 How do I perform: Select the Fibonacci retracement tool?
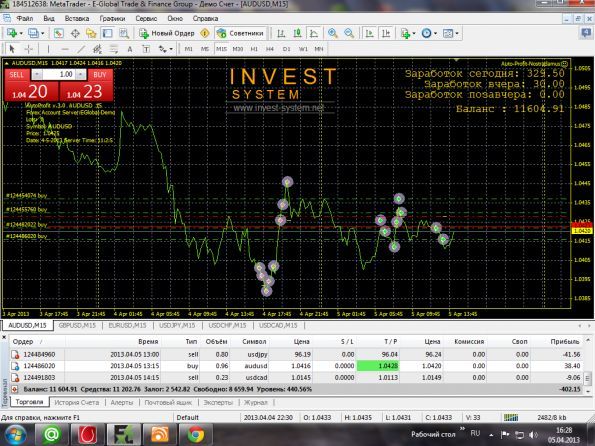(114, 49)
